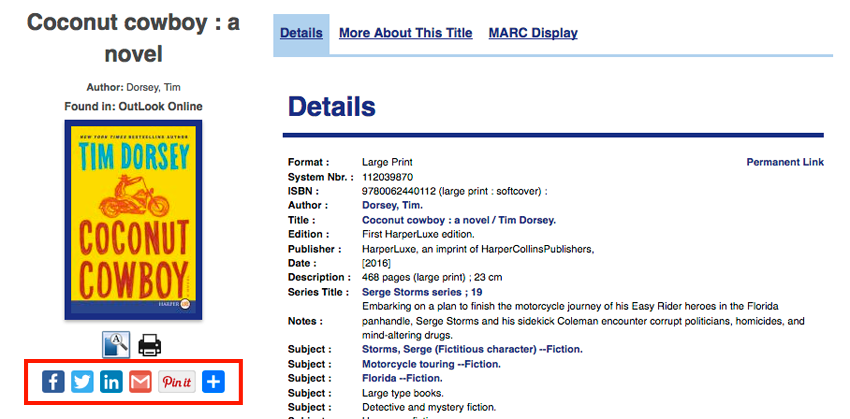Switch to the MARC Display tab
This screenshot has width=850, height=419.
pos(533,33)
